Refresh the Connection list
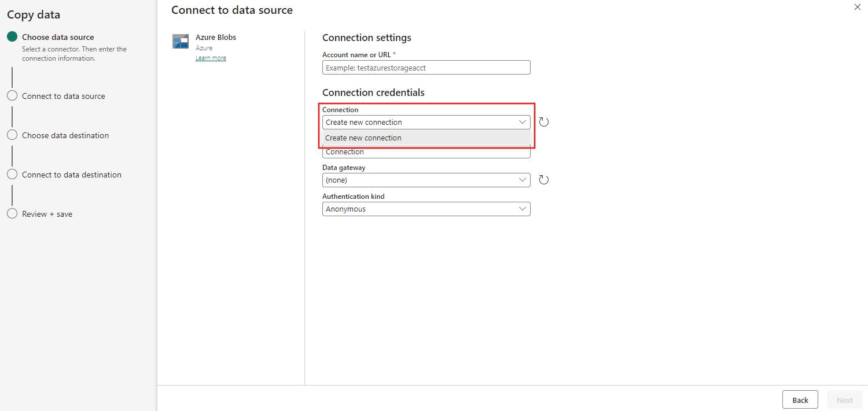The width and height of the screenshot is (868, 411). coord(543,122)
